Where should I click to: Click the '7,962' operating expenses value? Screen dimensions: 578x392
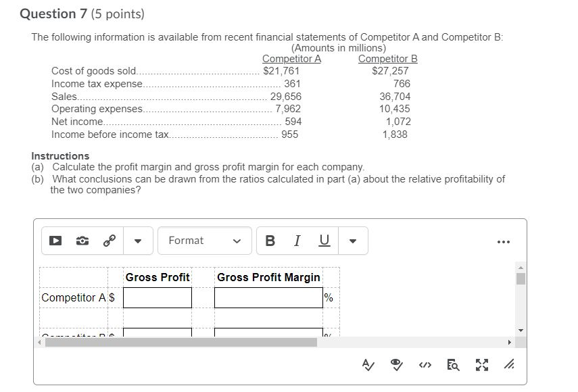(288, 109)
